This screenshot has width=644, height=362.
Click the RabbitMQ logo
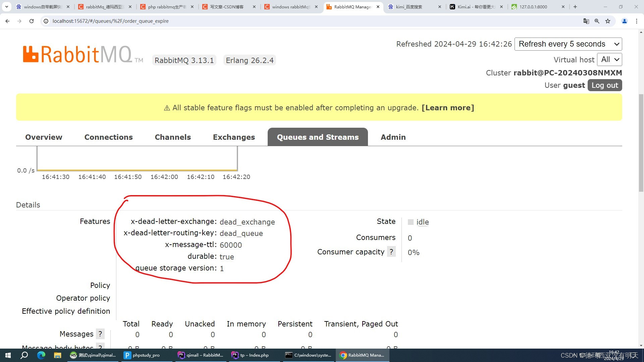pyautogui.click(x=78, y=54)
